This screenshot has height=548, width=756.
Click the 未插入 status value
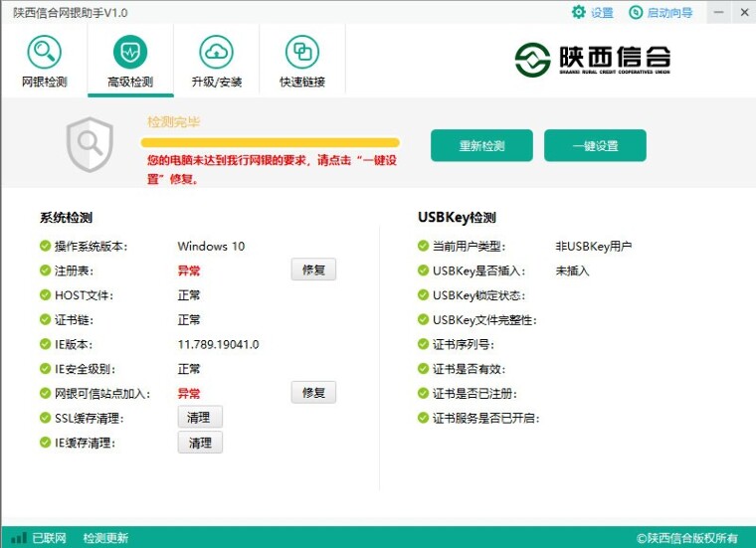[x=572, y=271]
